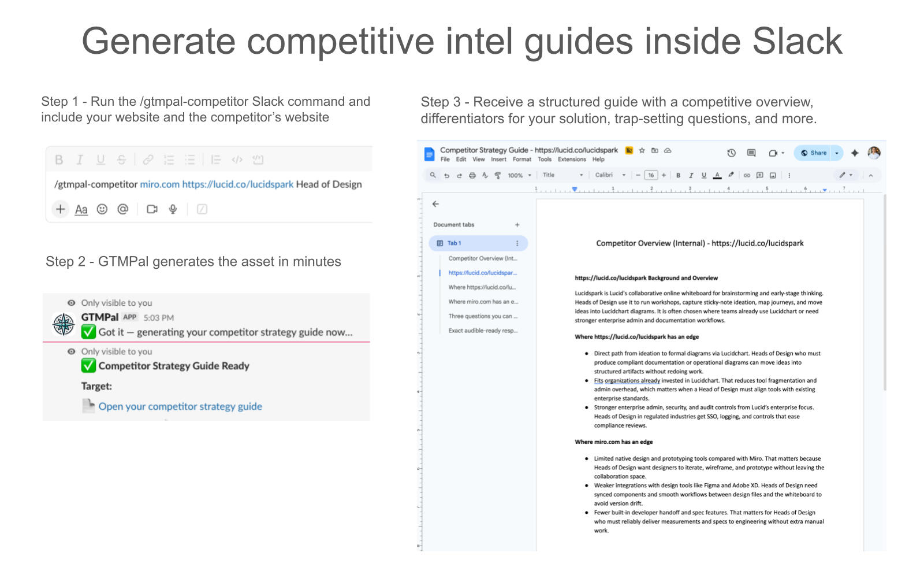
Task: Open the Gemini sparkle icon in Docs
Action: point(855,153)
